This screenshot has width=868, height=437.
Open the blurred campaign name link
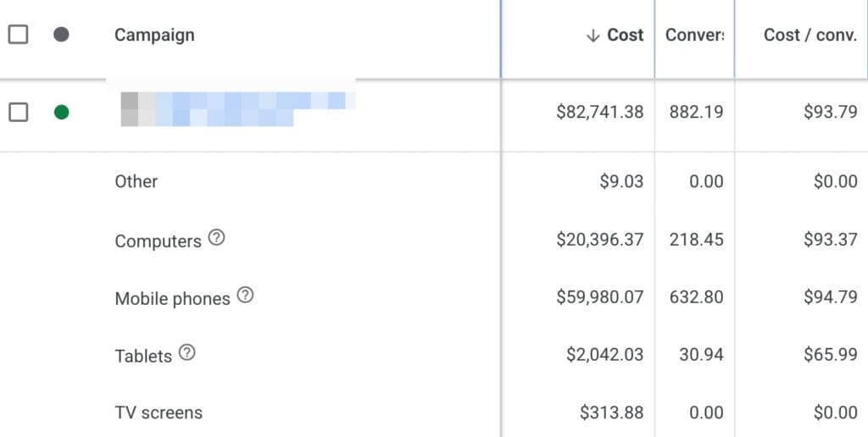click(x=238, y=109)
